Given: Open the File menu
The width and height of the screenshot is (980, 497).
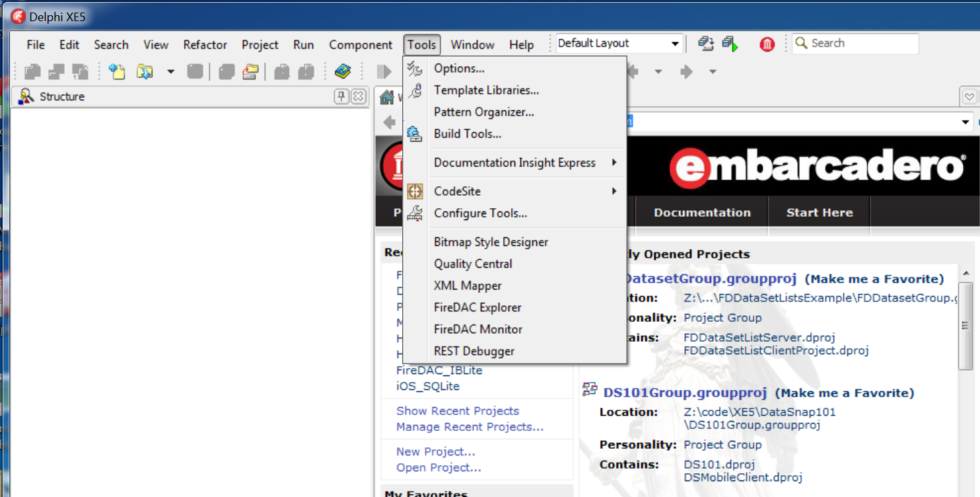Looking at the screenshot, I should [36, 45].
